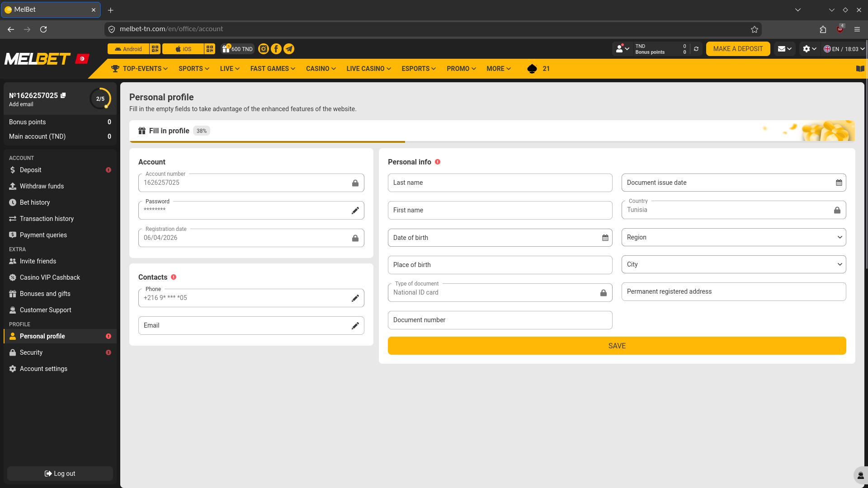Expand the SPORTS menu

tap(194, 69)
